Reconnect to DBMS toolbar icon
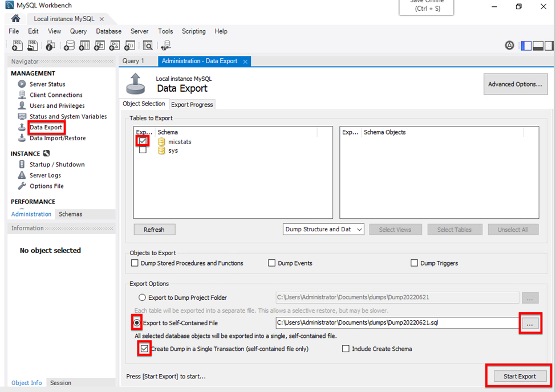The image size is (556, 392). tap(166, 46)
